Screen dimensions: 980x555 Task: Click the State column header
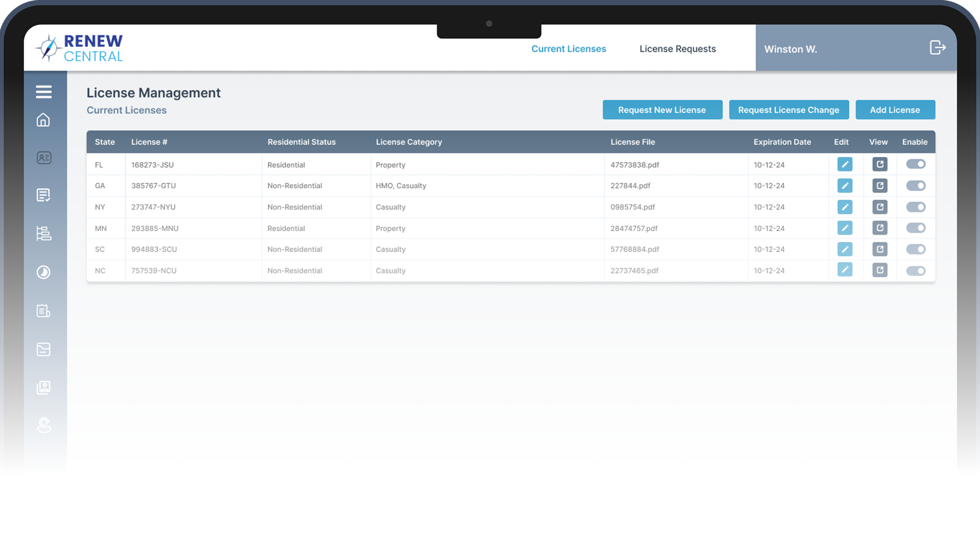tap(105, 142)
